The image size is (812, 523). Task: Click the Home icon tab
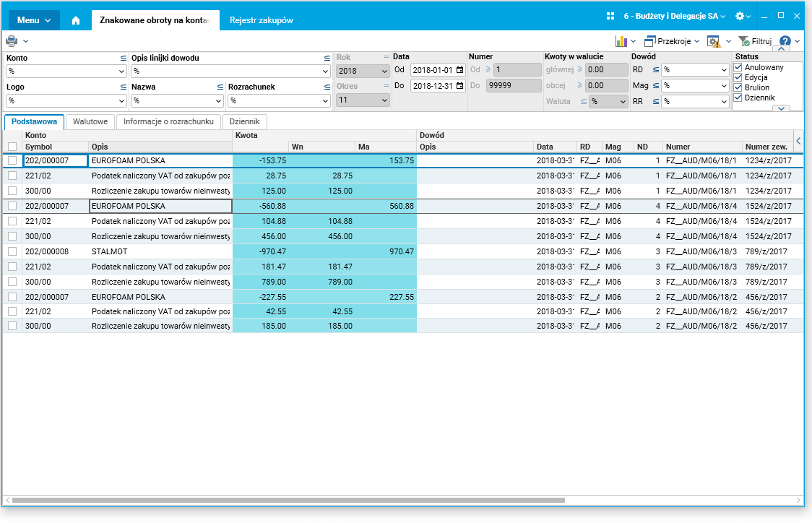(76, 20)
